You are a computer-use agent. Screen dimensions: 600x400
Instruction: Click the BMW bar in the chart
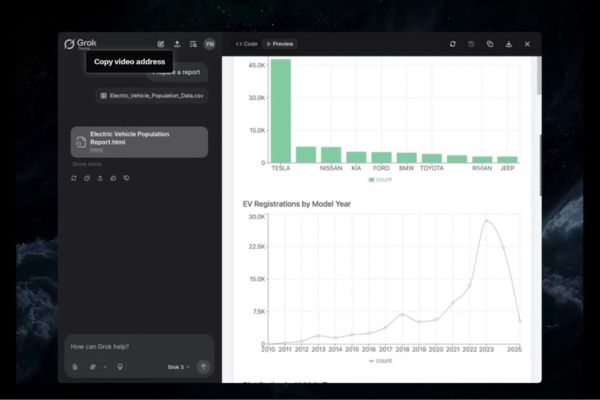(406, 158)
